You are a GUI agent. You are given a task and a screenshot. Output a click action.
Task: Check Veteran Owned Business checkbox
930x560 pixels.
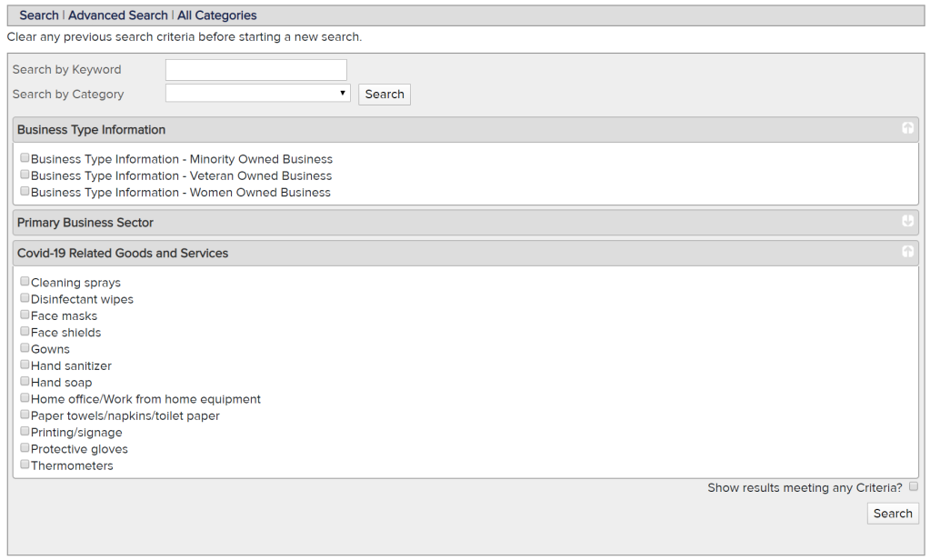25,175
